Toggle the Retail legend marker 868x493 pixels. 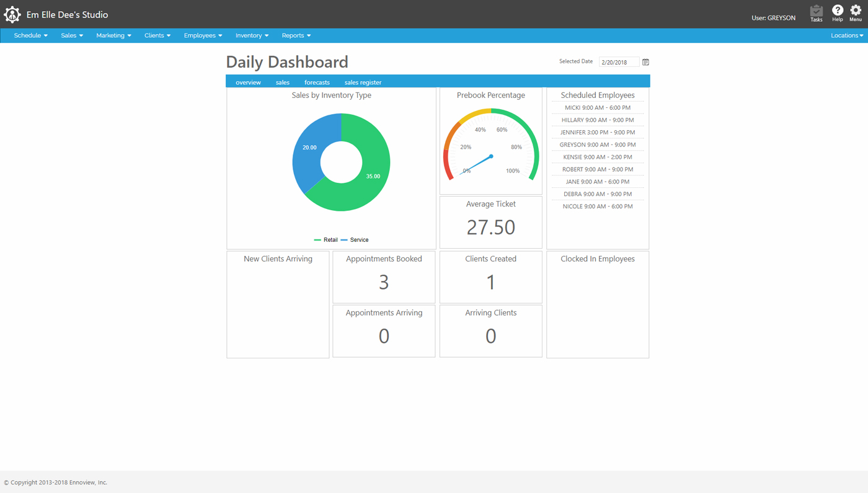coord(317,240)
